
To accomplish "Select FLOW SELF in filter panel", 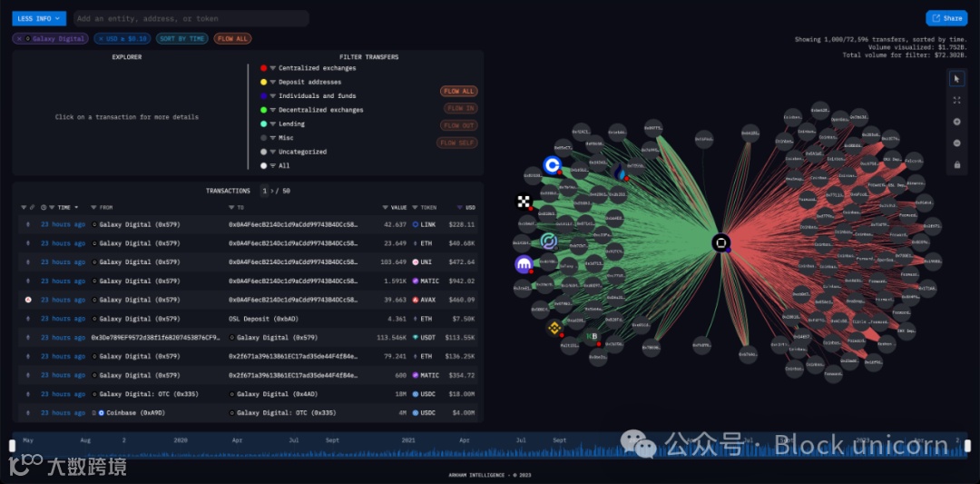I will pyautogui.click(x=456, y=143).
